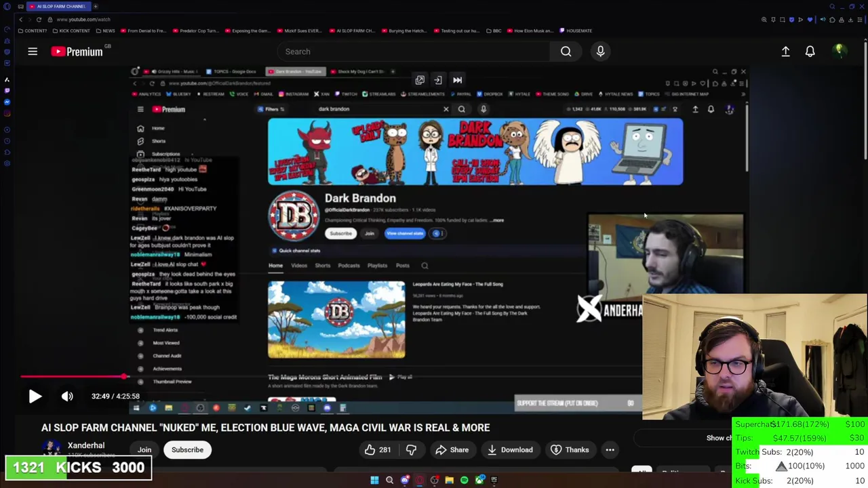Search tabs with top-right magnifier
Image resolution: width=868 pixels, height=488 pixels.
[832, 7]
